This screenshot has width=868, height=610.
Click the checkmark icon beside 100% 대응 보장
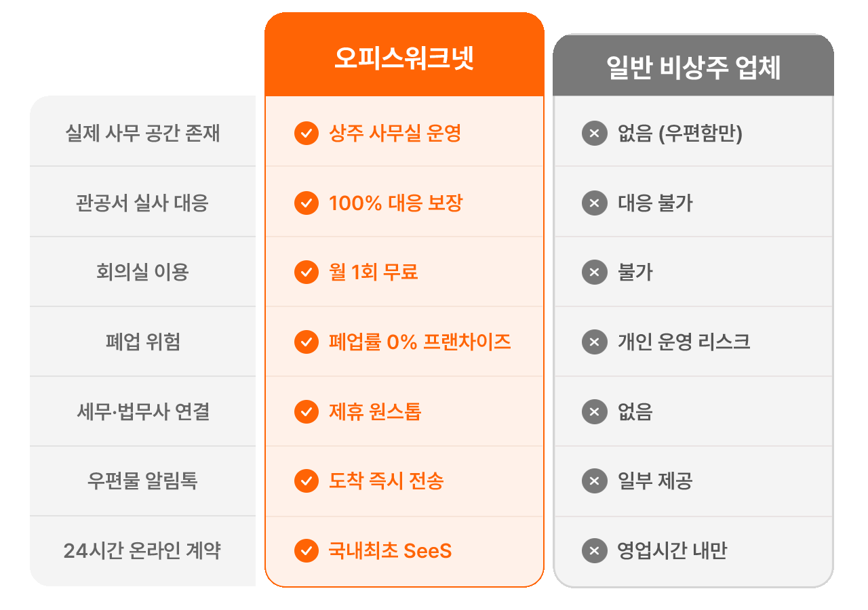pyautogui.click(x=307, y=203)
